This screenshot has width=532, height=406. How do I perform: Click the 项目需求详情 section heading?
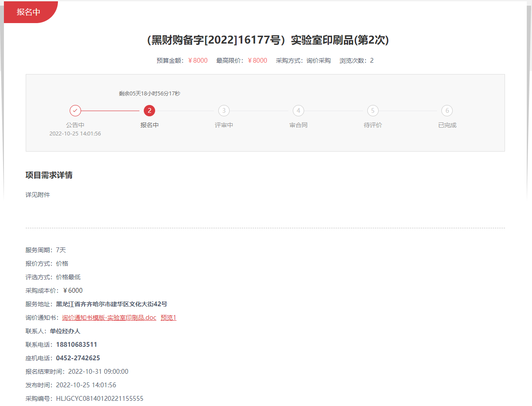click(x=49, y=176)
